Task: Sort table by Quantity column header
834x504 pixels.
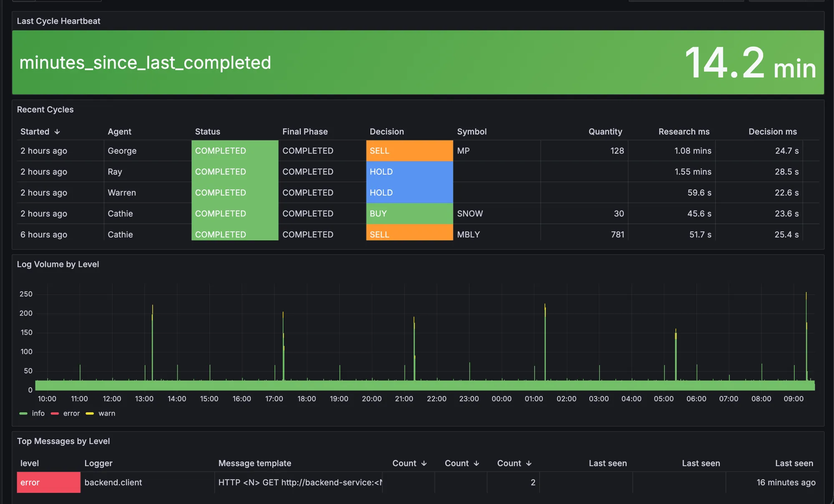Action: pos(605,132)
